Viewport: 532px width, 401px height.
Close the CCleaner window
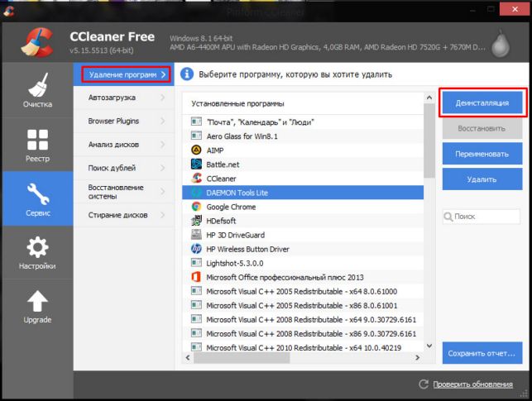(x=515, y=9)
